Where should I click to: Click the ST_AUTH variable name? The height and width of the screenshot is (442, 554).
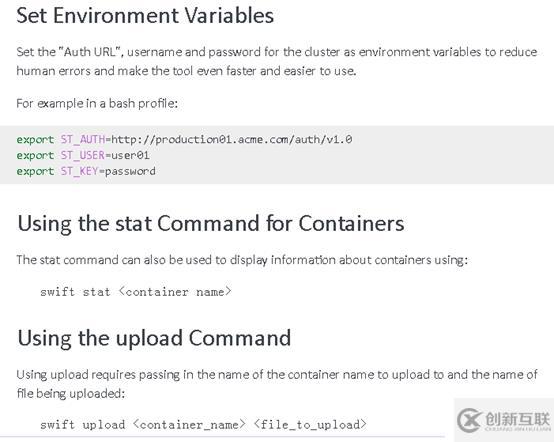pos(83,139)
